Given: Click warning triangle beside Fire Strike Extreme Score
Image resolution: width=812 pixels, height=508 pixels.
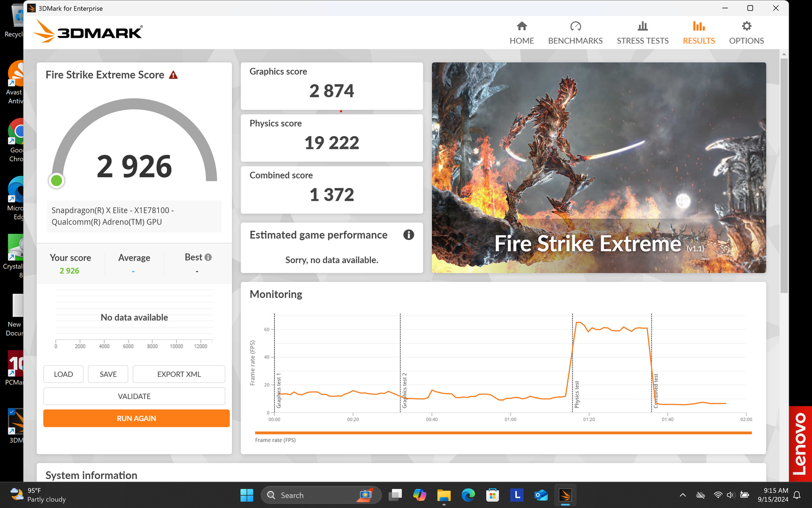Looking at the screenshot, I should pyautogui.click(x=174, y=75).
